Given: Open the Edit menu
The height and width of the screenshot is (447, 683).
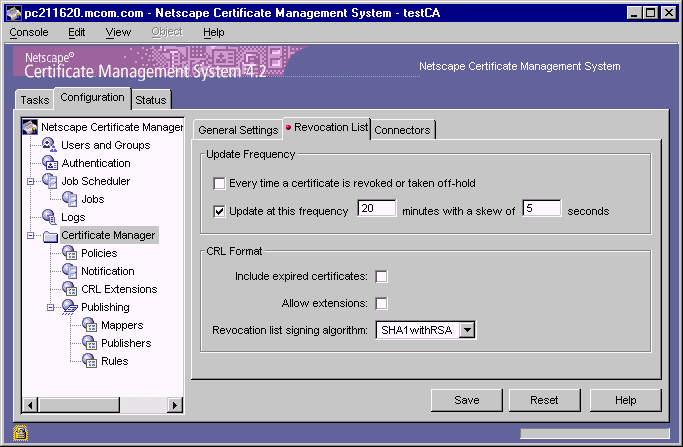Looking at the screenshot, I should point(77,32).
